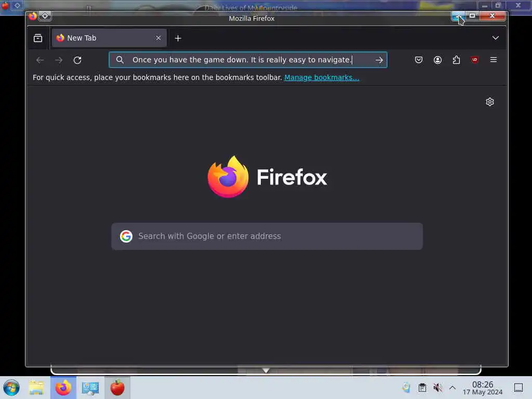Expand the list all tabs chevron
The image size is (532, 399).
tap(495, 38)
